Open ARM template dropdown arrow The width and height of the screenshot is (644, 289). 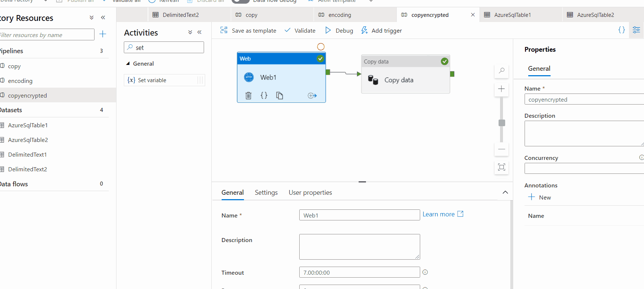[x=371, y=1]
